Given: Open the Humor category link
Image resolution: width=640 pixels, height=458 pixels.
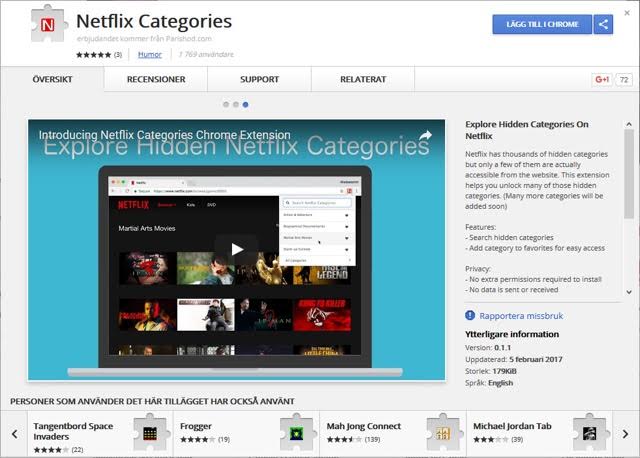Looking at the screenshot, I should point(149,54).
